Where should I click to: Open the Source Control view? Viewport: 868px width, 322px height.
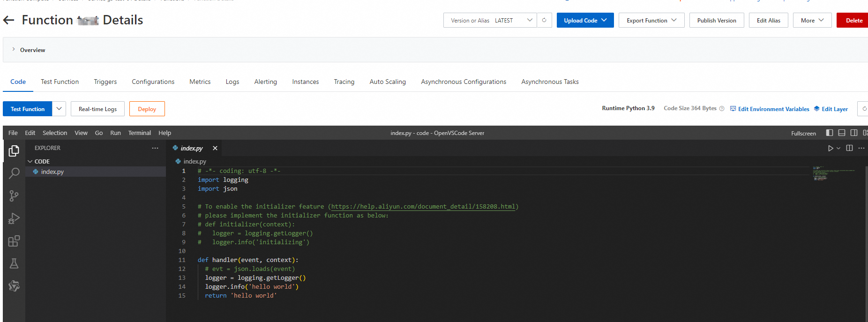click(x=14, y=195)
